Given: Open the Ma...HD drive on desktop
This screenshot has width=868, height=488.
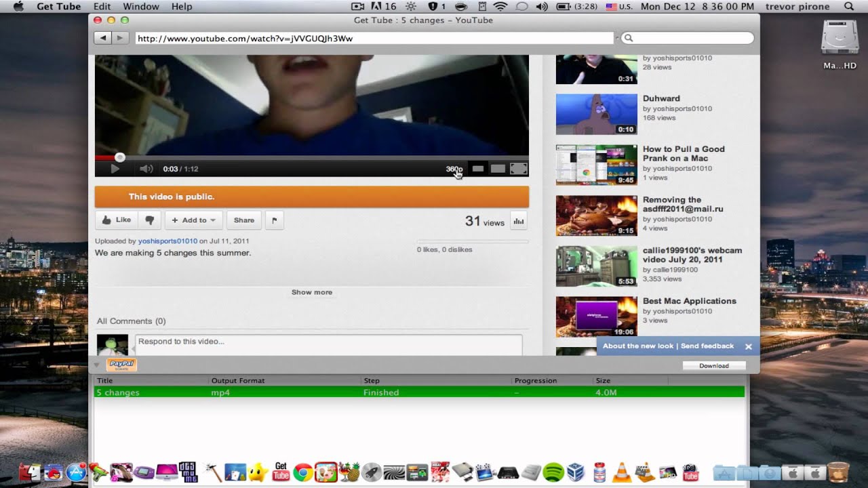Looking at the screenshot, I should (840, 45).
